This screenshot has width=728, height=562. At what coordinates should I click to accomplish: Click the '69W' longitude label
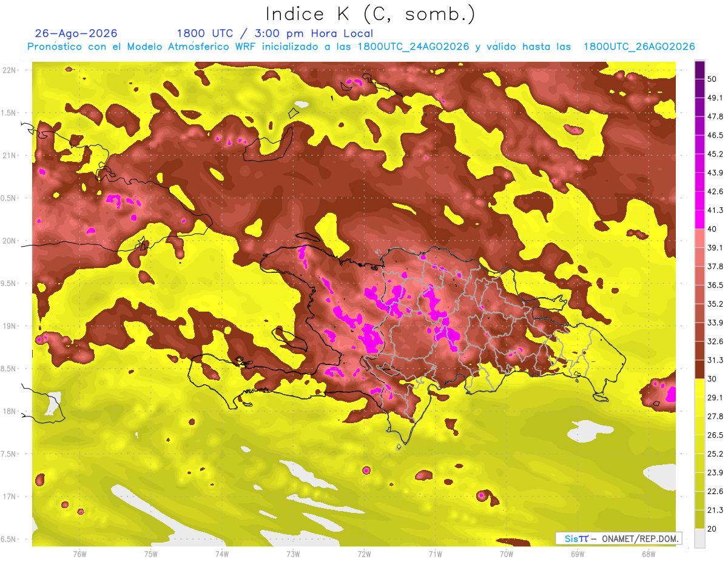pyautogui.click(x=578, y=554)
